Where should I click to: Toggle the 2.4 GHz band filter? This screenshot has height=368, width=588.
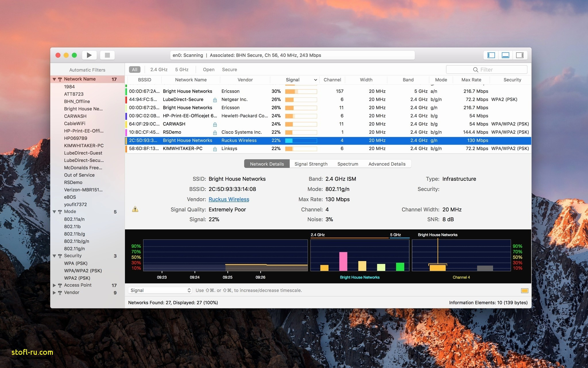click(x=159, y=69)
